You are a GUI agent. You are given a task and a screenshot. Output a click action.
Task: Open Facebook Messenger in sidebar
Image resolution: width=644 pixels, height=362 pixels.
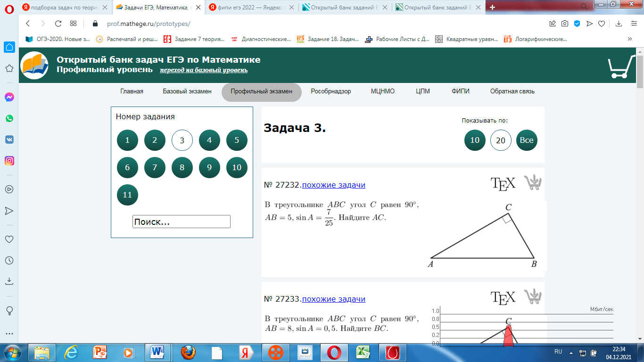(9, 97)
